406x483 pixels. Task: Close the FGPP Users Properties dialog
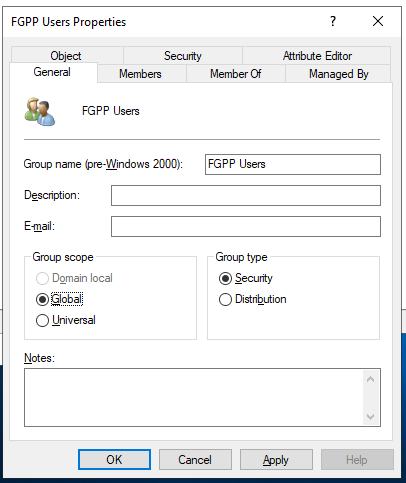(378, 21)
